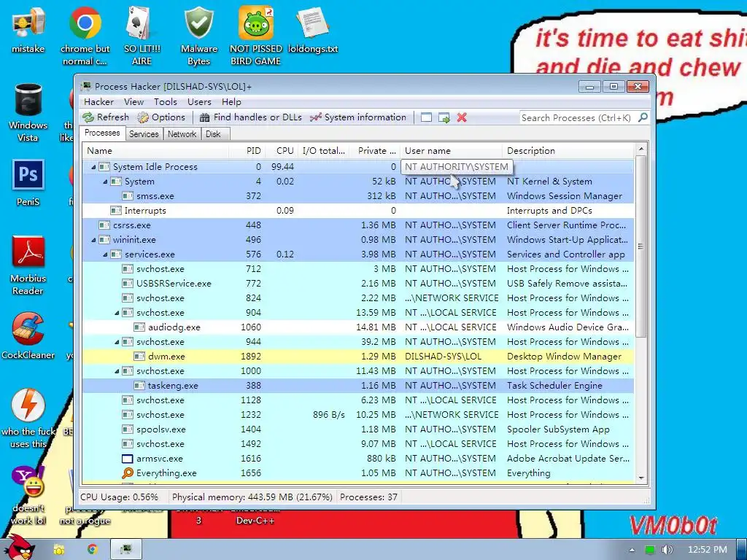Viewport: 747px width, 560px height.
Task: Open Options from the toolbar
Action: tap(161, 117)
